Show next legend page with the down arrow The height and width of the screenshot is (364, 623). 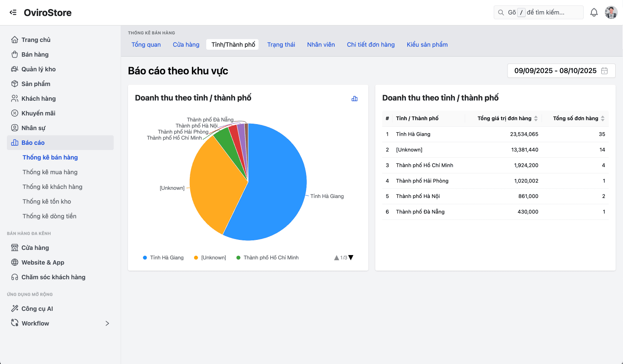350,257
